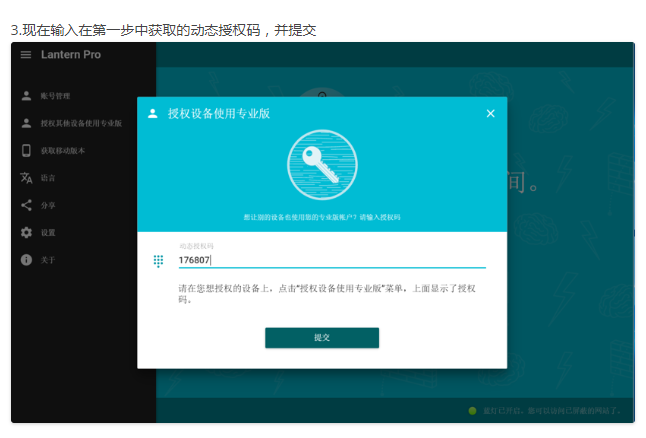Open 语言 menu item
Image resolution: width=646 pixels, height=438 pixels.
coord(48,178)
